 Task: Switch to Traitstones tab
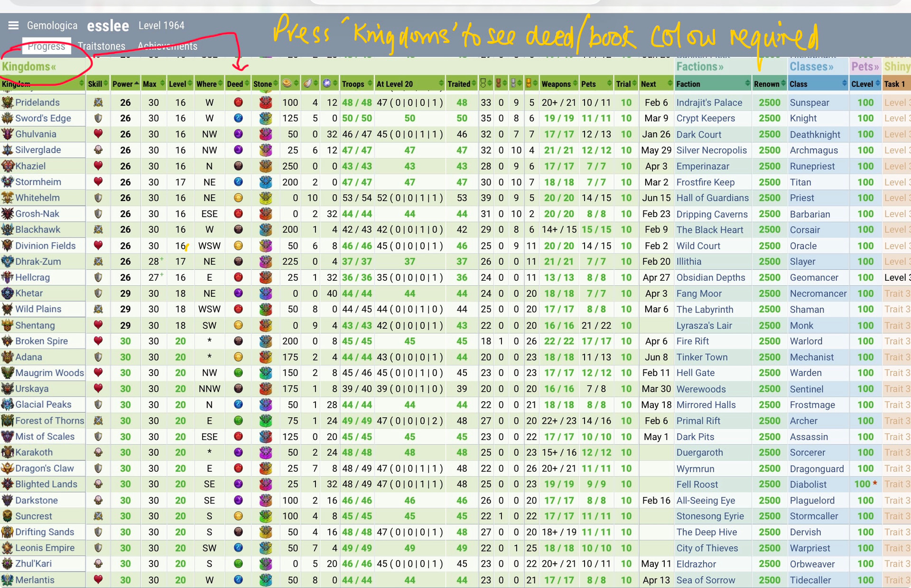(x=101, y=46)
